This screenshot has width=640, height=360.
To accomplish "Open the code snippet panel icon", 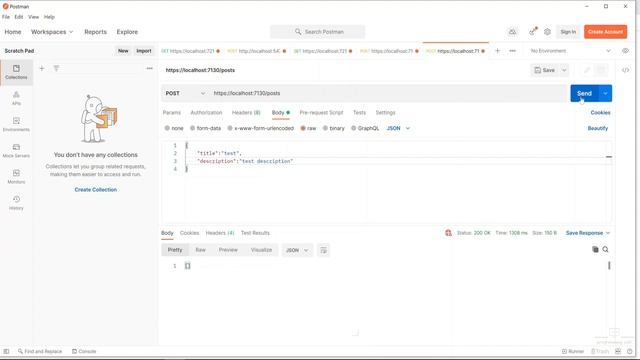I will point(625,70).
